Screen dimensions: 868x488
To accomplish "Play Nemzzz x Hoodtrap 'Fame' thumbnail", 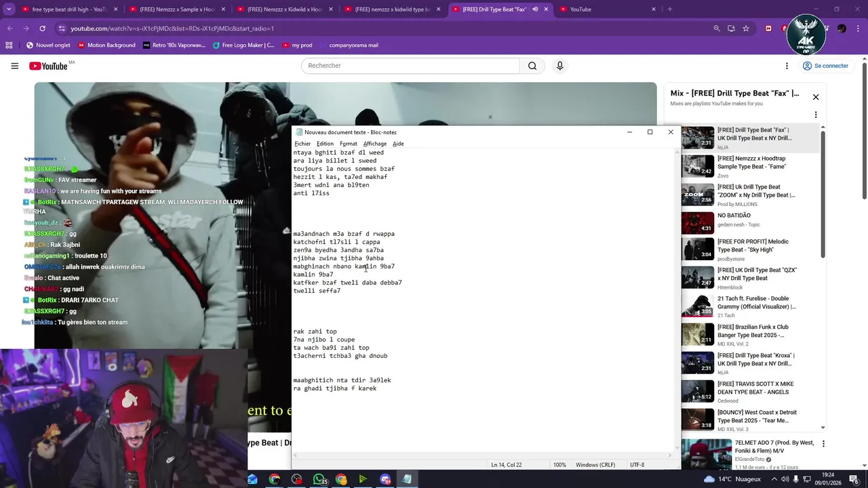I will pyautogui.click(x=697, y=167).
